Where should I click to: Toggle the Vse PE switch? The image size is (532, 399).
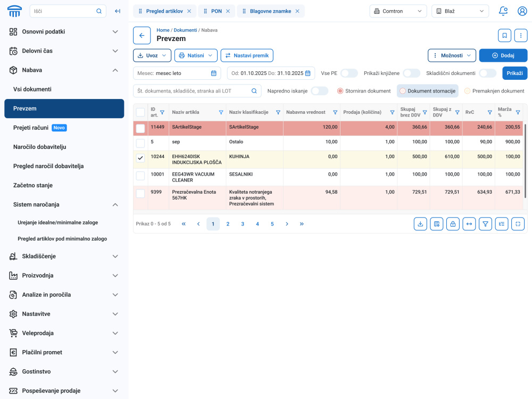click(x=349, y=73)
